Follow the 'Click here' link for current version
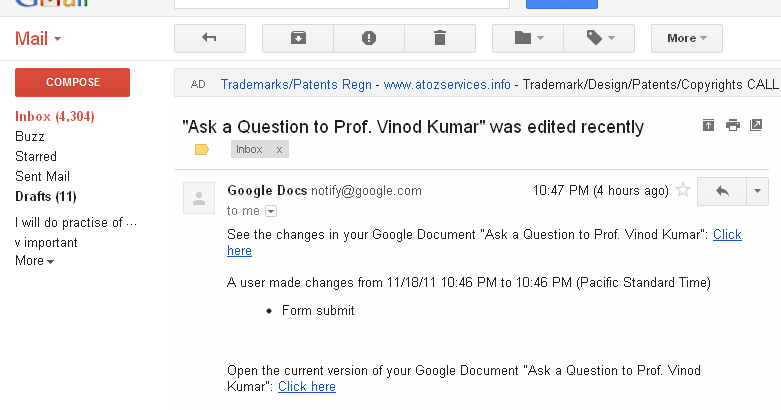781x410 pixels. (x=306, y=387)
